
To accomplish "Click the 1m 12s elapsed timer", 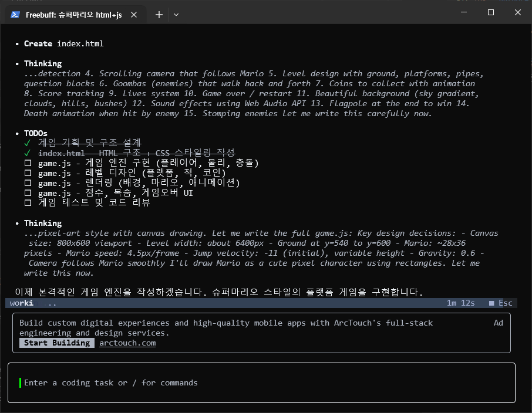I will 460,303.
